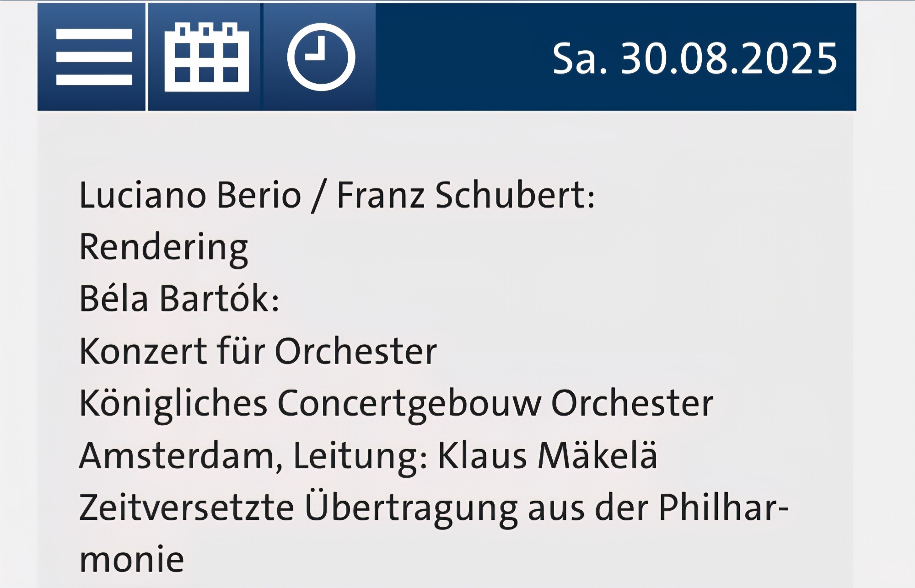The image size is (915, 588).
Task: Click the name Franz Schubert
Action: pos(465,195)
